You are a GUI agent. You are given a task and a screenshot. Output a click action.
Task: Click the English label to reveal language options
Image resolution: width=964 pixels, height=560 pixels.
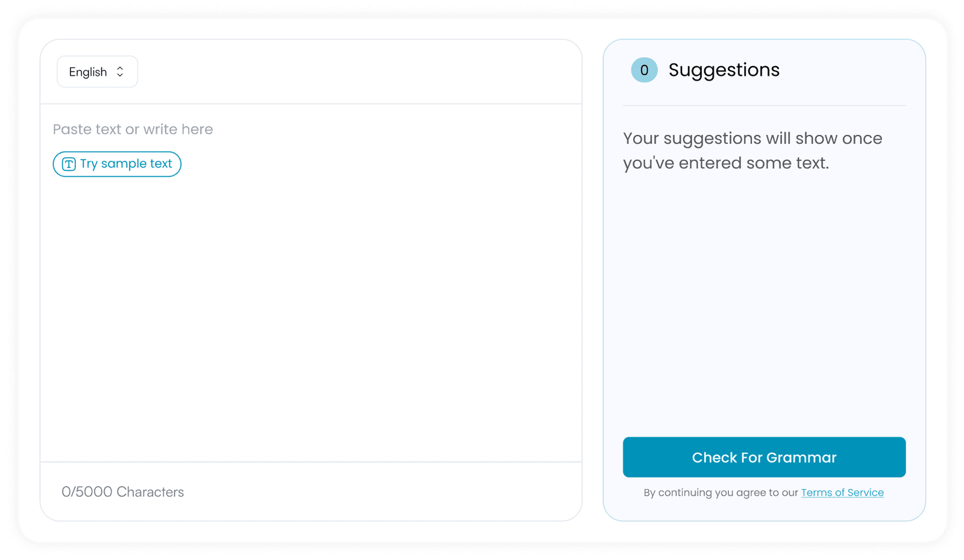click(x=87, y=71)
